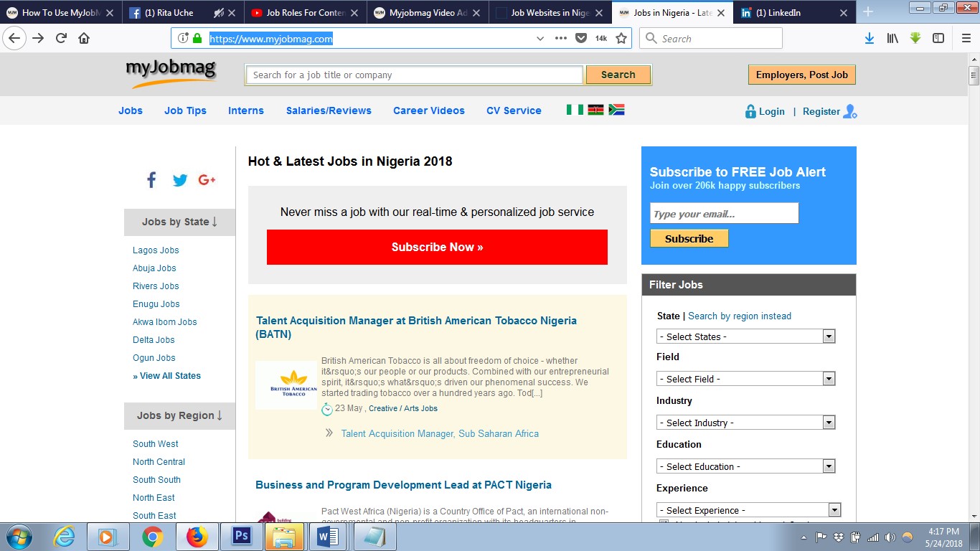
Task: Open the North Central region link
Action: coord(159,462)
